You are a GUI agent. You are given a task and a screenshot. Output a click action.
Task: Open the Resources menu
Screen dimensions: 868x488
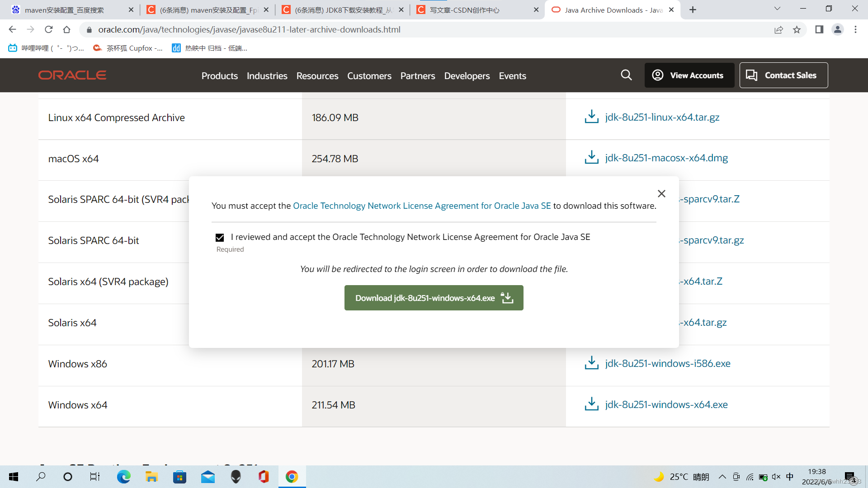(x=317, y=76)
